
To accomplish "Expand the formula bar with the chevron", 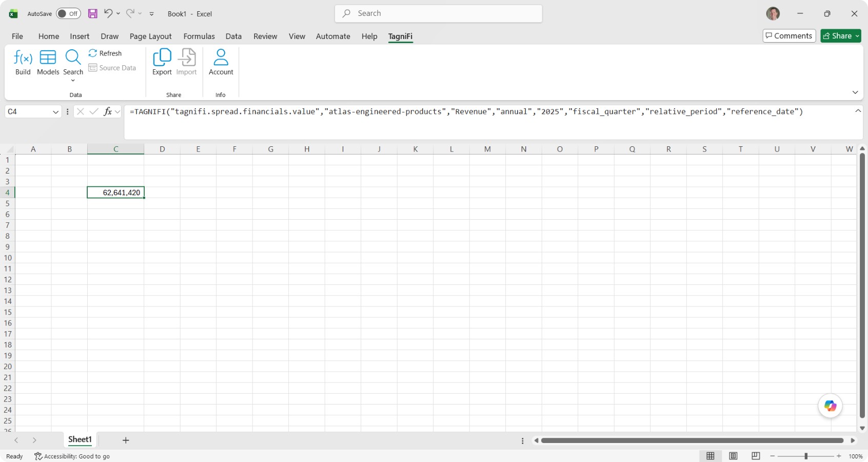I will [x=858, y=111].
